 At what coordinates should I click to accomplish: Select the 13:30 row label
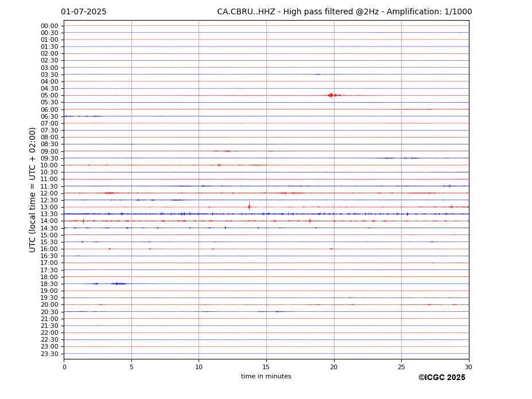(49, 214)
